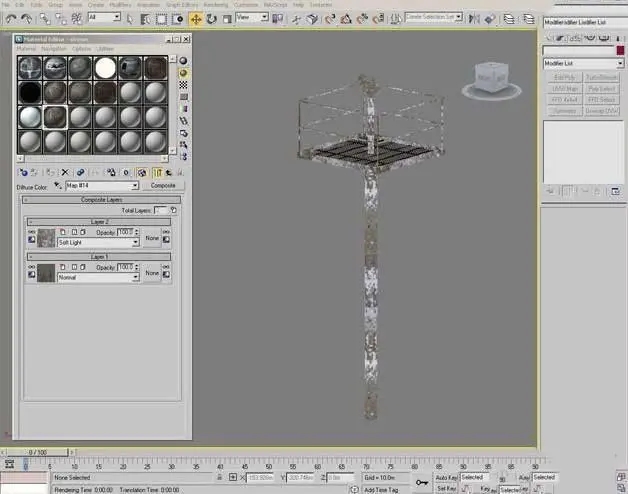Open the Modifier List dropdown
This screenshot has width=628, height=494.
583,63
